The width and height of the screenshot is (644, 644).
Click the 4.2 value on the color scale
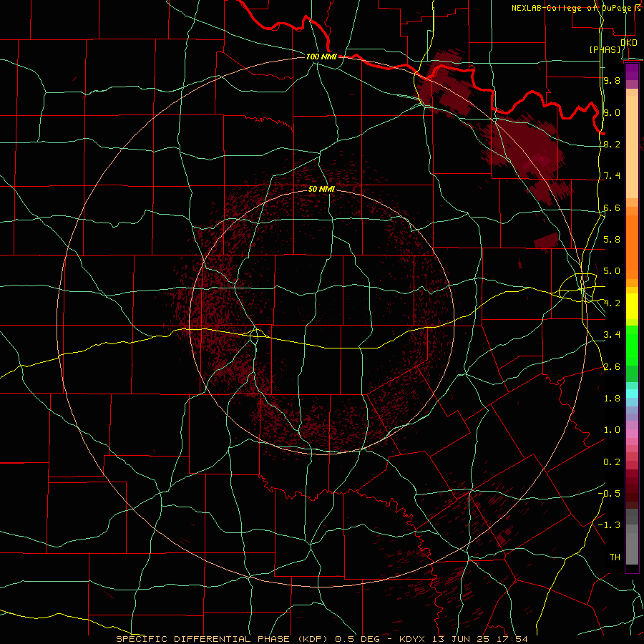tap(612, 303)
